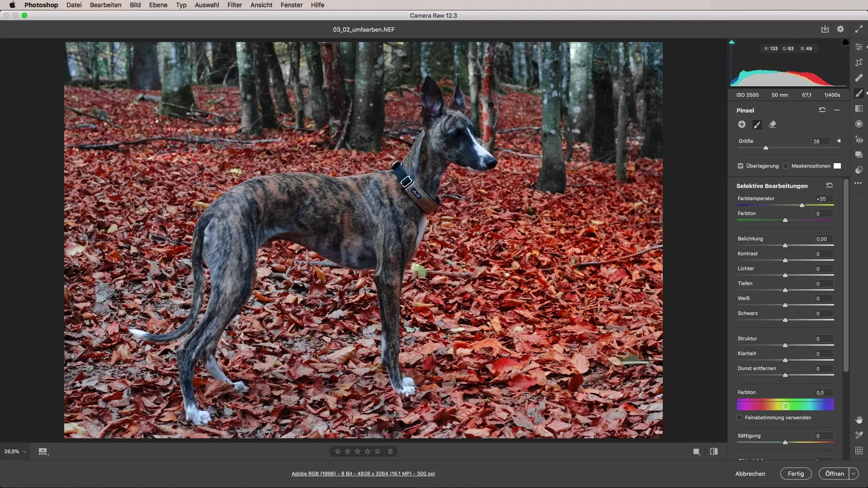Screen dimensions: 868x488
Task: Click the Kontrast value field
Action: click(824, 254)
